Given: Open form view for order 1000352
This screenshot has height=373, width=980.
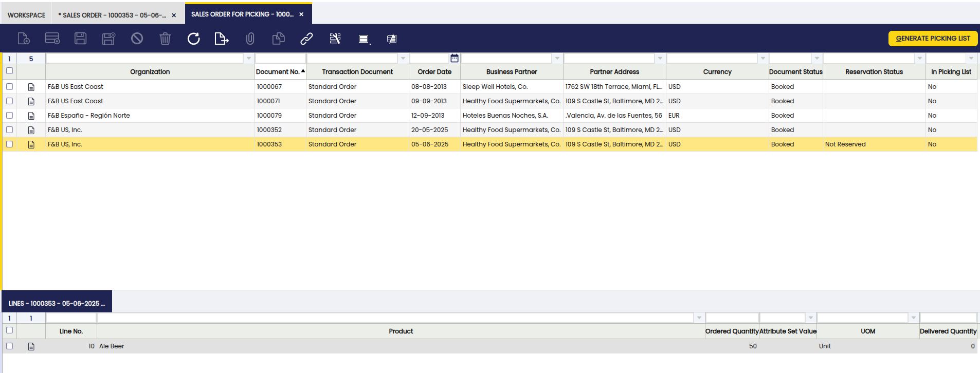Looking at the screenshot, I should [31, 130].
